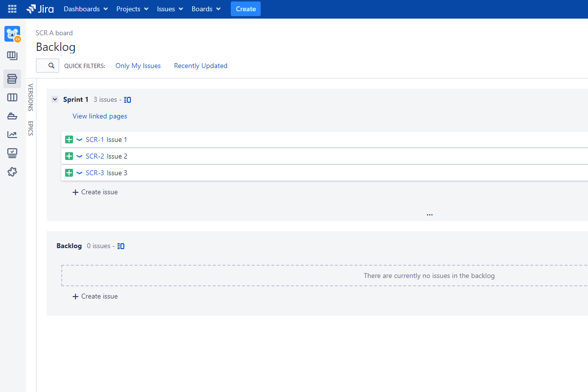Toggle the Only My Issues quick filter
The height and width of the screenshot is (392, 588).
click(138, 66)
